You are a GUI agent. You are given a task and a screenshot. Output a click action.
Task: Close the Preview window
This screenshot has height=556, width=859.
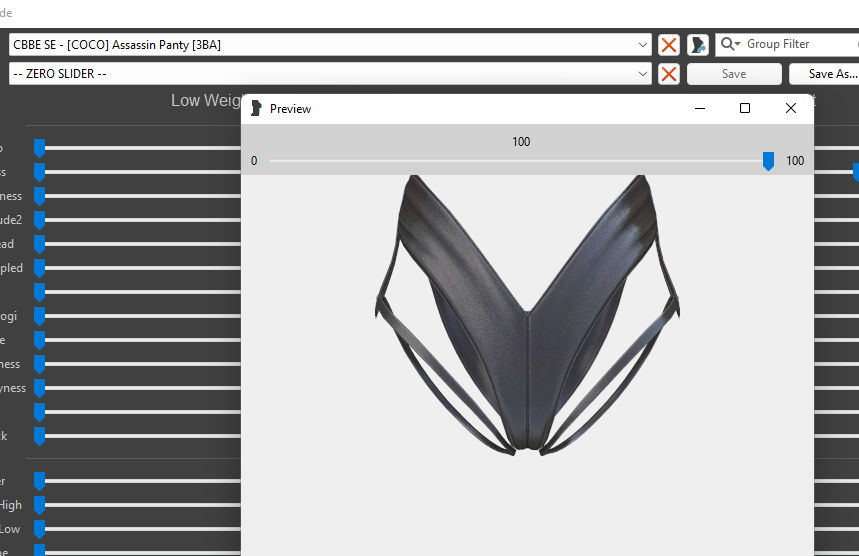(x=791, y=108)
